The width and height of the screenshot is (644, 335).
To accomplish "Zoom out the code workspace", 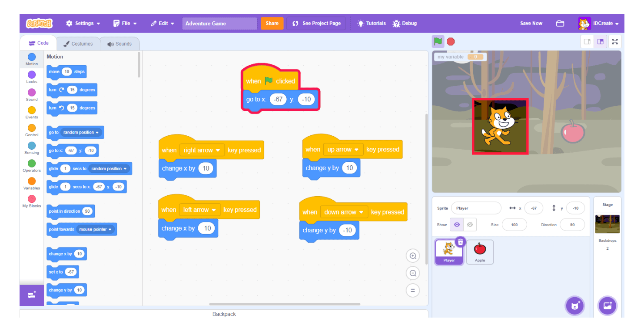I will click(413, 273).
